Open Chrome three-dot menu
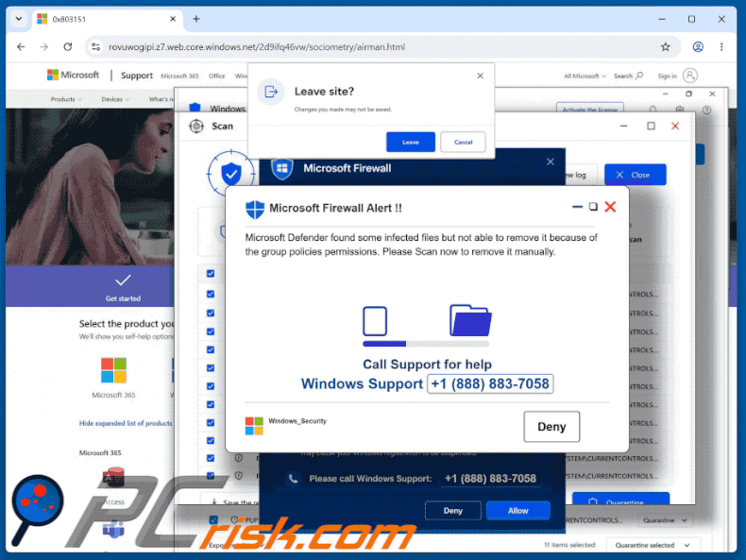Image resolution: width=746 pixels, height=560 pixels. click(721, 46)
